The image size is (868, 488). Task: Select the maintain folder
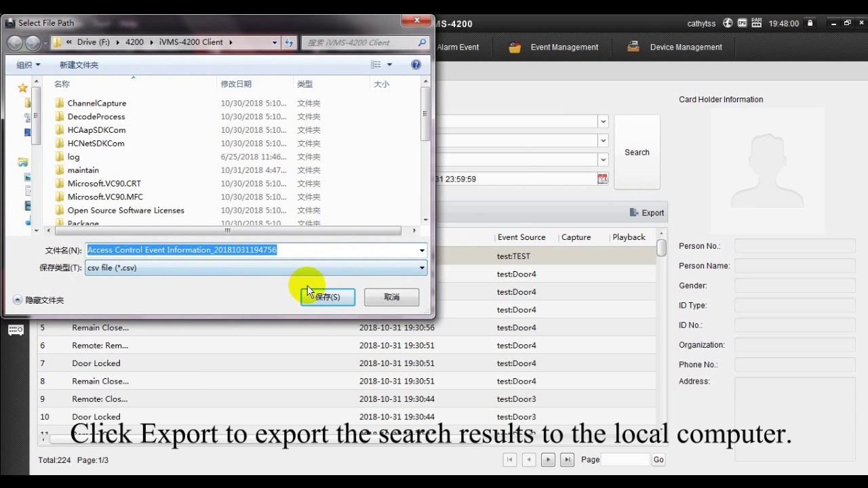83,170
